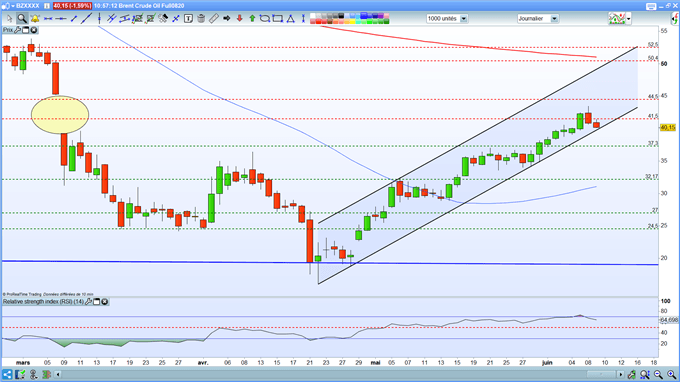Screen dimensions: 680x382
Task: Click the green-red bars icon at bottom
Action: pos(46,374)
